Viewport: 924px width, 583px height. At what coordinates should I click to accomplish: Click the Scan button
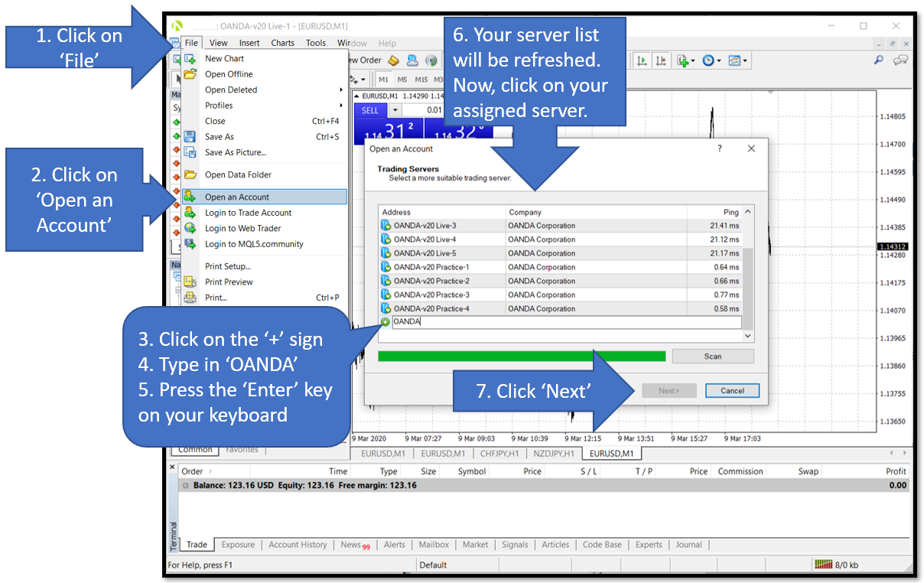(x=712, y=357)
